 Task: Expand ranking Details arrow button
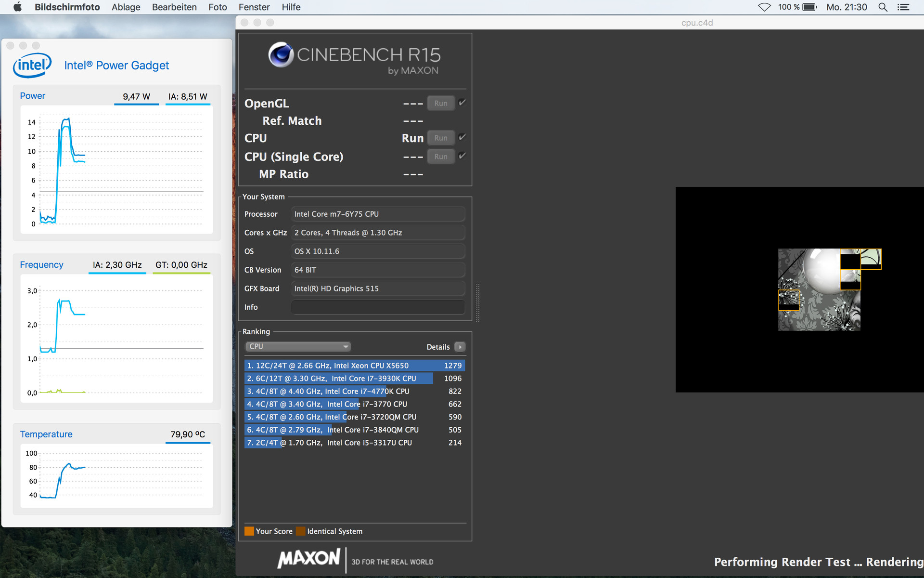(460, 347)
